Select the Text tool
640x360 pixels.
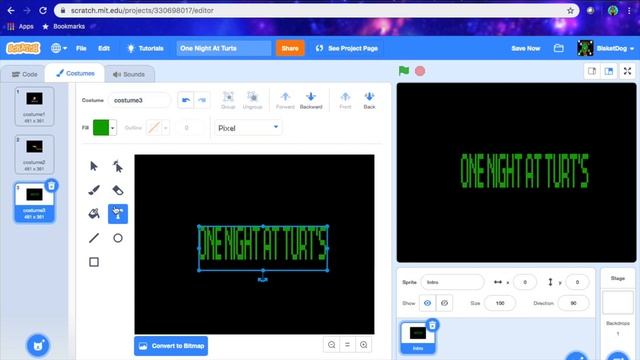[x=118, y=214]
